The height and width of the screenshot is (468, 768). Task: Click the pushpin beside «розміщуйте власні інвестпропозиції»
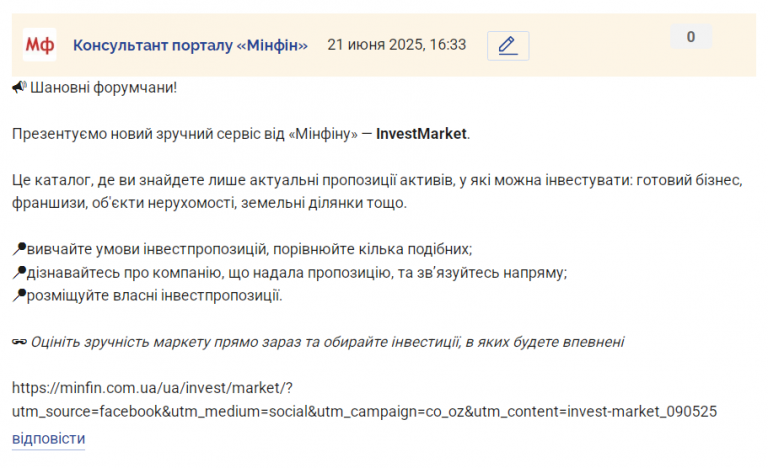[x=19, y=295]
